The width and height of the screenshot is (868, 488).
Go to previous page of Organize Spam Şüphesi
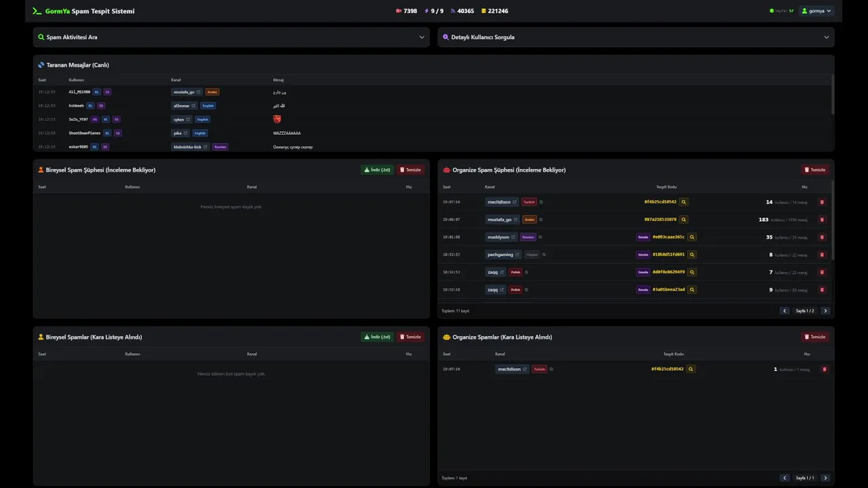tap(785, 311)
